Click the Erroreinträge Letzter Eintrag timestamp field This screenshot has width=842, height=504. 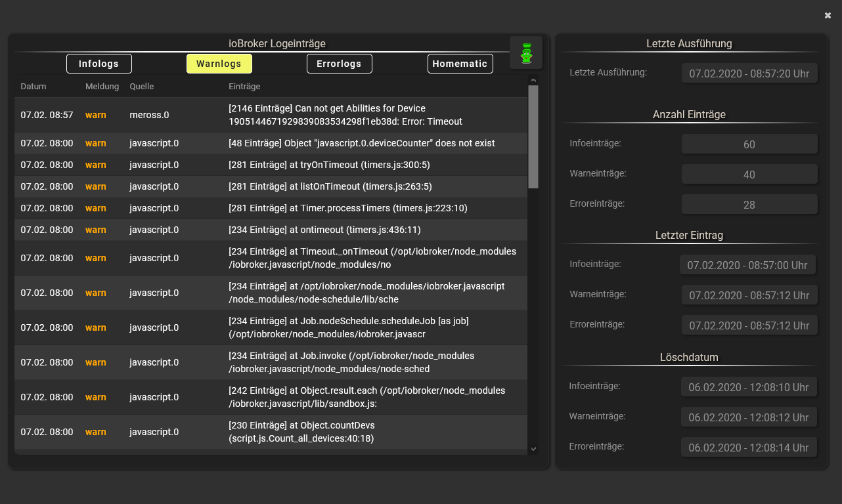[x=749, y=325]
